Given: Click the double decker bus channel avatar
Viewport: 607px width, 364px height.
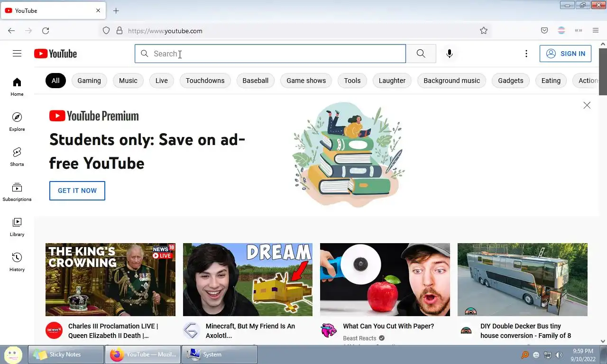Looking at the screenshot, I should coord(466,330).
